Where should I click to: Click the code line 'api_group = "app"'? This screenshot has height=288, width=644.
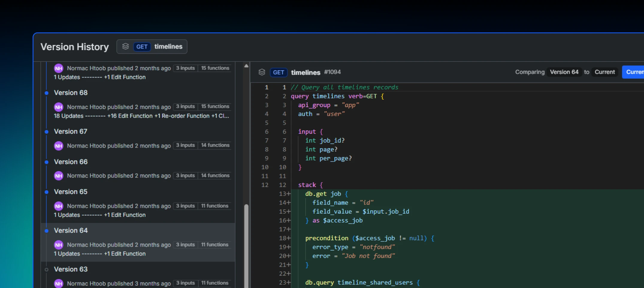[x=329, y=105]
